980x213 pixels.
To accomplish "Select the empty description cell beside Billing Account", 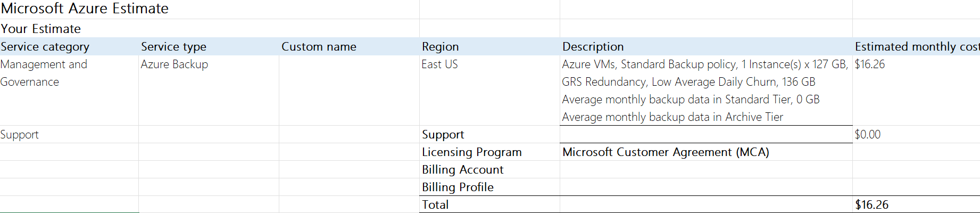I will (706, 169).
